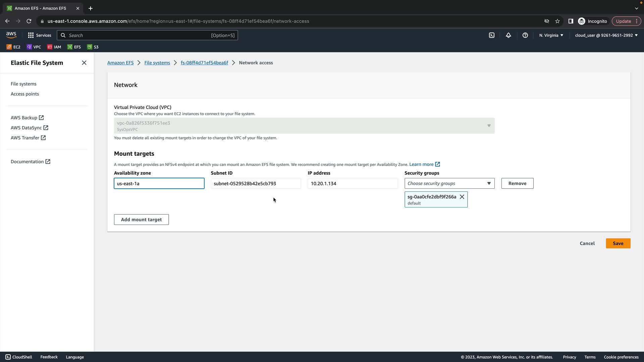Click the Remove mount target button
644x362 pixels.
[517, 183]
